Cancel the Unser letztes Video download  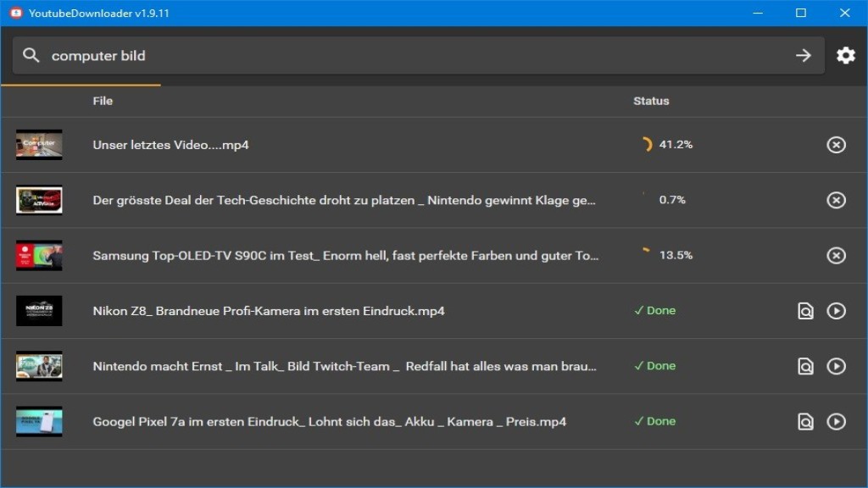pyautogui.click(x=836, y=144)
